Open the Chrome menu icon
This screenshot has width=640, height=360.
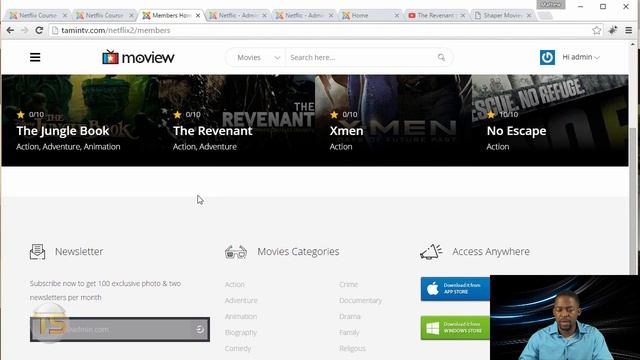pyautogui.click(x=629, y=30)
